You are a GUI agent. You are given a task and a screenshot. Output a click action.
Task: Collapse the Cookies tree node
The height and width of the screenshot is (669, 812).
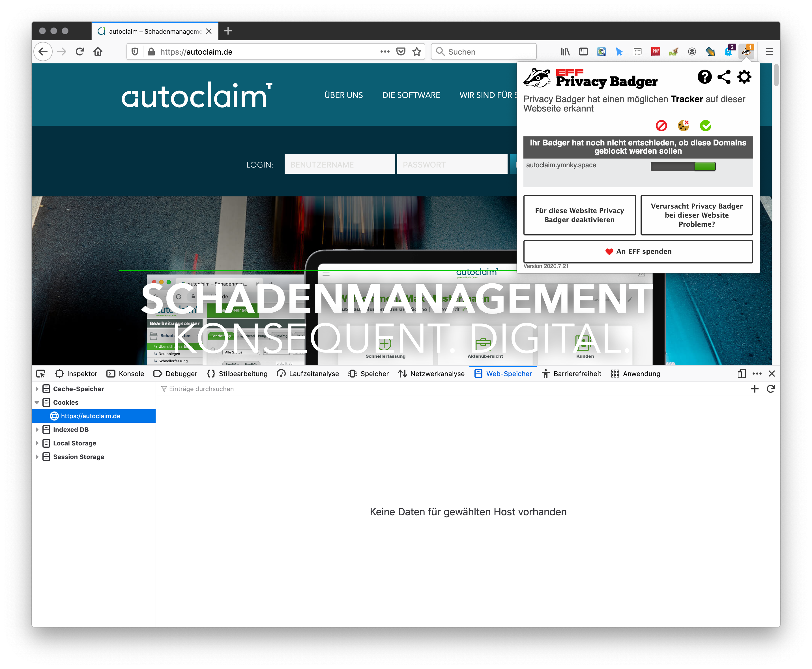(37, 402)
